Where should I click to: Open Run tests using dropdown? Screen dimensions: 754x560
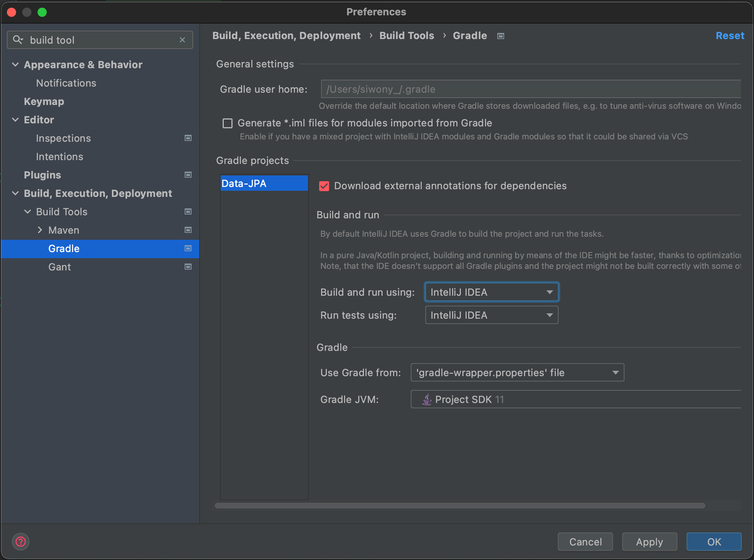coord(492,315)
